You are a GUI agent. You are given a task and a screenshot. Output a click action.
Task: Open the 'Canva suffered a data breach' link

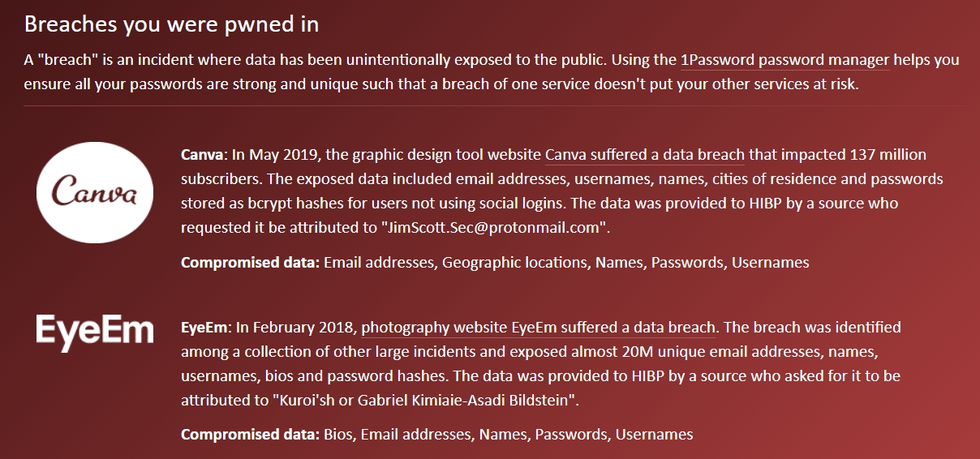point(645,154)
